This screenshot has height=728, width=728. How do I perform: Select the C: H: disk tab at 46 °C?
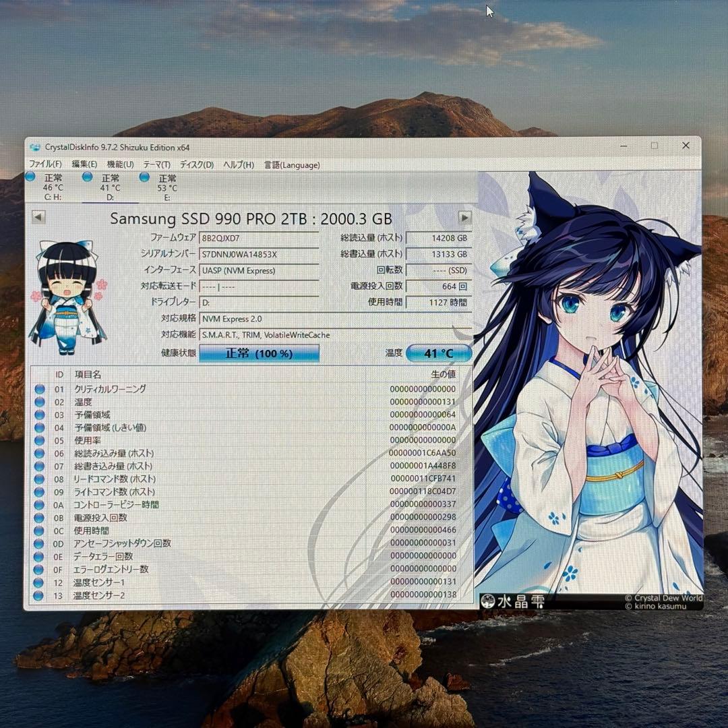click(x=53, y=187)
